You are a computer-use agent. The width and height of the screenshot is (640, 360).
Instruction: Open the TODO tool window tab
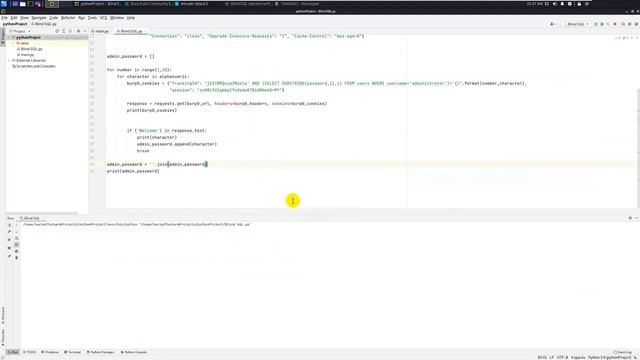coord(29,352)
